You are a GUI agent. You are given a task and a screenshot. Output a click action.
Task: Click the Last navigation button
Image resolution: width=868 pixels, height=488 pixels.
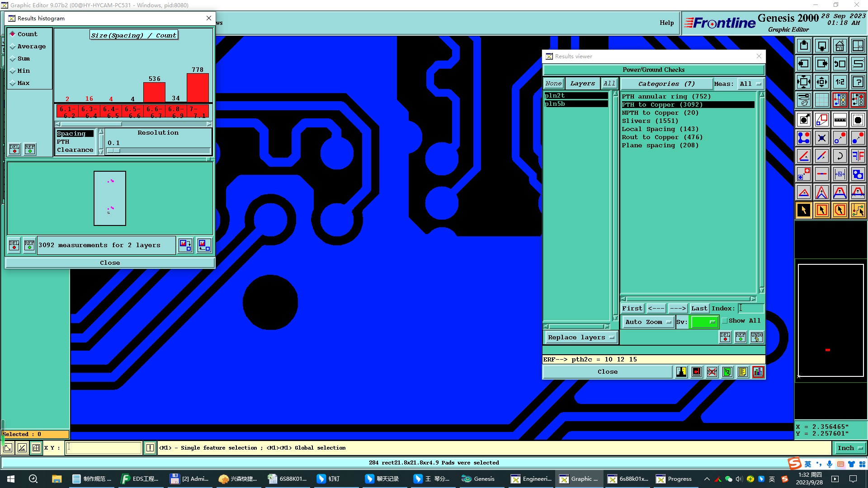pos(699,309)
